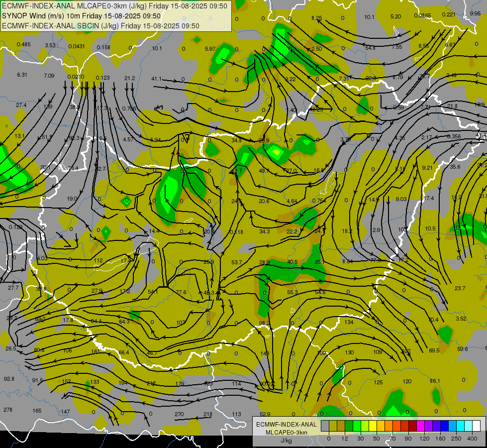This screenshot has width=487, height=448.
Task: Click the map value '0.485'
Action: click(23, 44)
